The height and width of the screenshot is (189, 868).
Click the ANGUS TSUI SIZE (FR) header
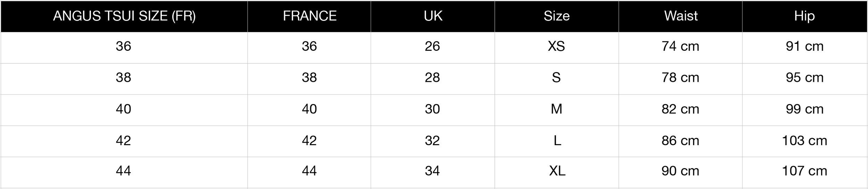[x=124, y=16]
